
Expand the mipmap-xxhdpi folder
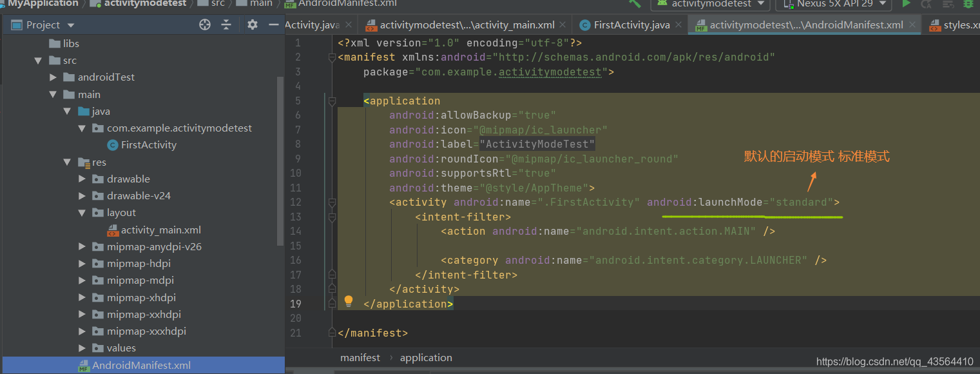pos(82,315)
